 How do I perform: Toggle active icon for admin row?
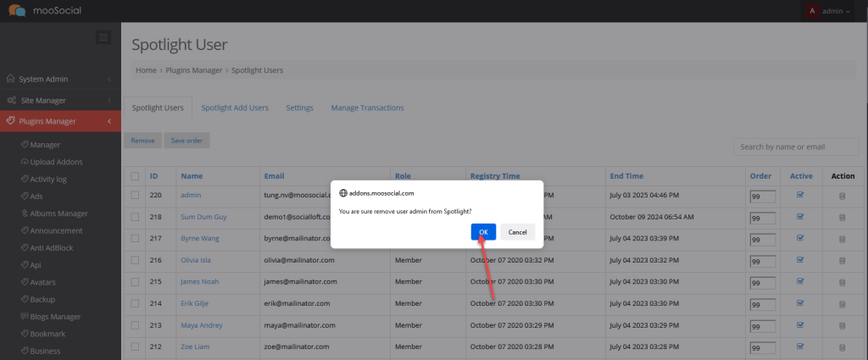[x=800, y=195]
